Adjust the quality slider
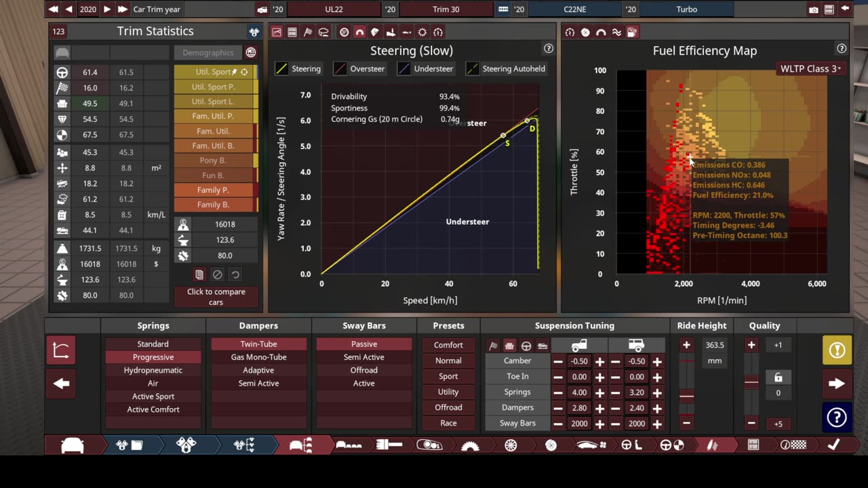This screenshot has width=868, height=488. pos(751,383)
